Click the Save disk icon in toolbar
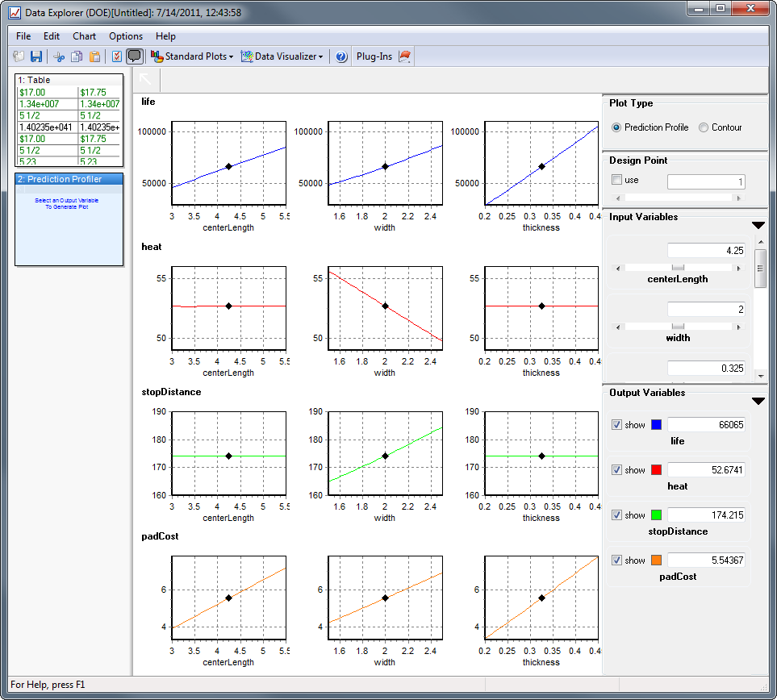The image size is (777, 700). click(x=36, y=56)
